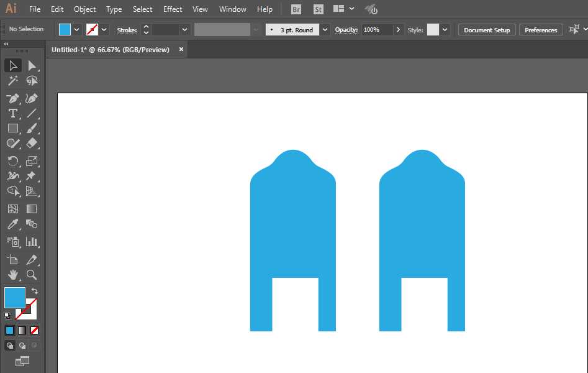This screenshot has width=588, height=373.
Task: Swap fill and stroke colors
Action: coord(35,291)
